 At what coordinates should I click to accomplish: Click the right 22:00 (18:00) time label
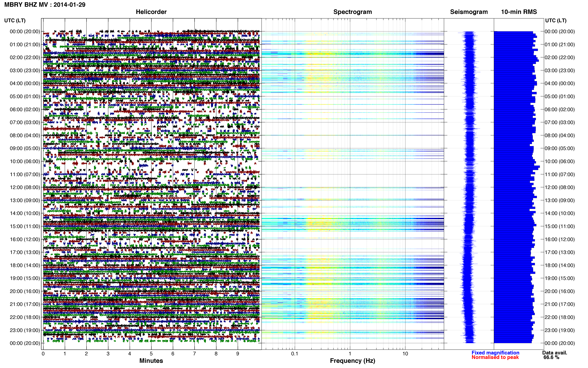560,317
